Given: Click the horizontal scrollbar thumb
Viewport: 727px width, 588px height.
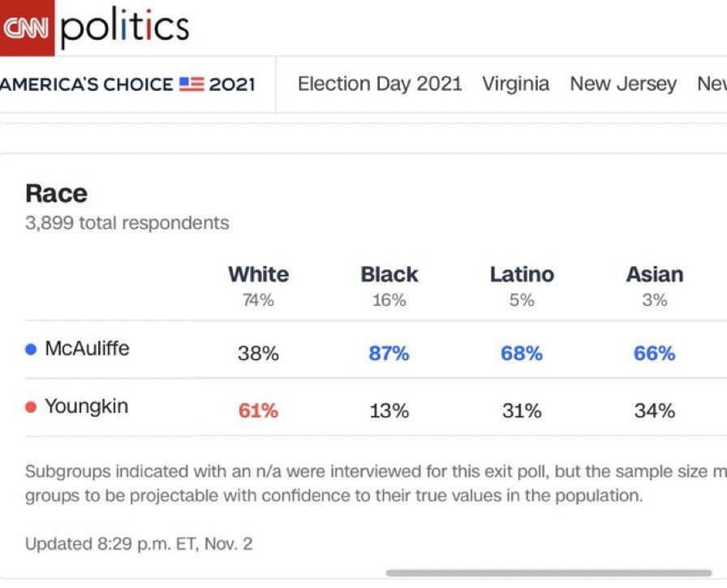Looking at the screenshot, I should point(548,573).
